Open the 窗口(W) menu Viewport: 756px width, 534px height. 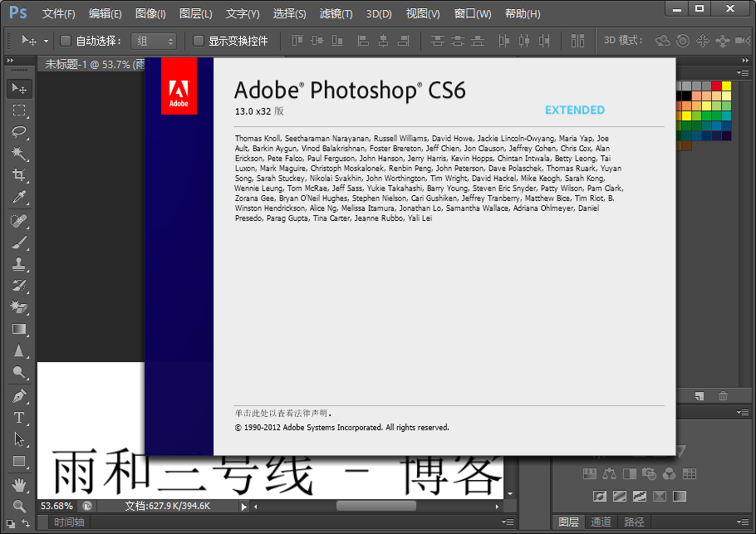pos(473,13)
